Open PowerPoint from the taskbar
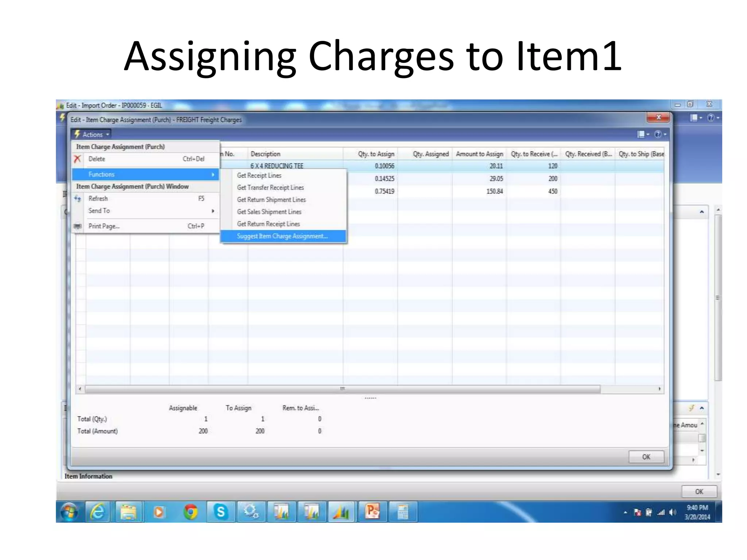This screenshot has height=560, width=747. pos(372,512)
